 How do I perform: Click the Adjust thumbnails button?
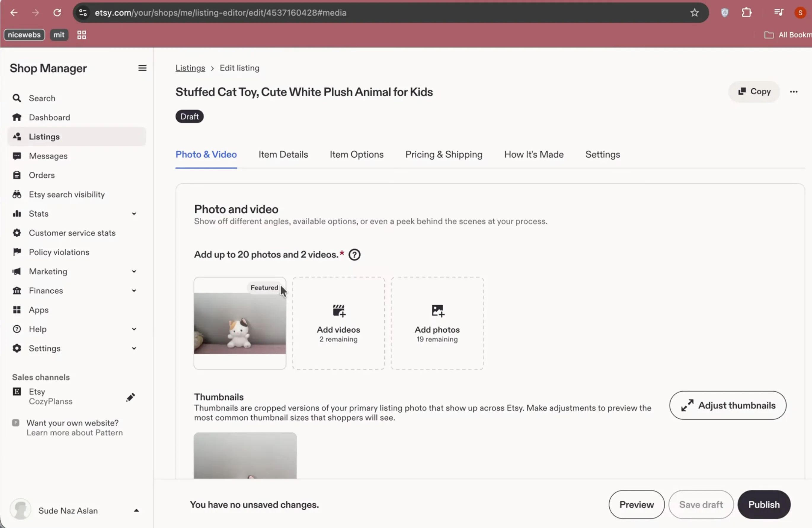point(728,405)
